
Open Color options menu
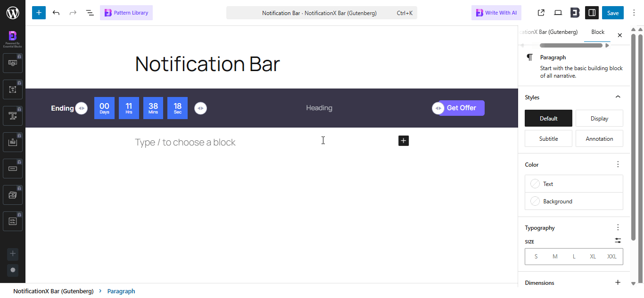(618, 164)
